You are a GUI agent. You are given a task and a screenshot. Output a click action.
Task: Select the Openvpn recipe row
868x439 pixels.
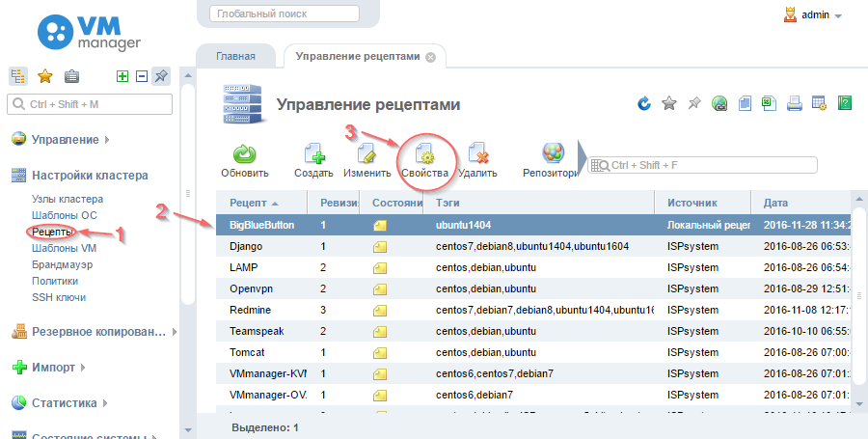point(533,289)
